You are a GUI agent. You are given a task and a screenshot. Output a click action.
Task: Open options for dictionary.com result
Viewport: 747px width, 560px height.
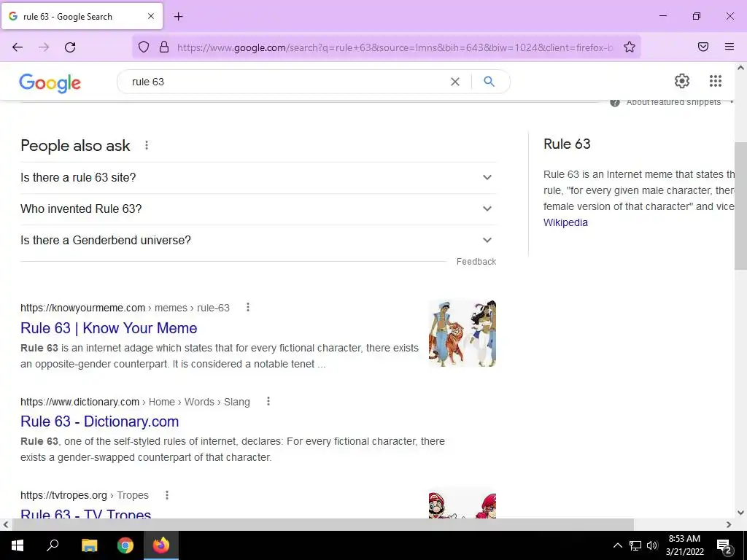tap(268, 401)
